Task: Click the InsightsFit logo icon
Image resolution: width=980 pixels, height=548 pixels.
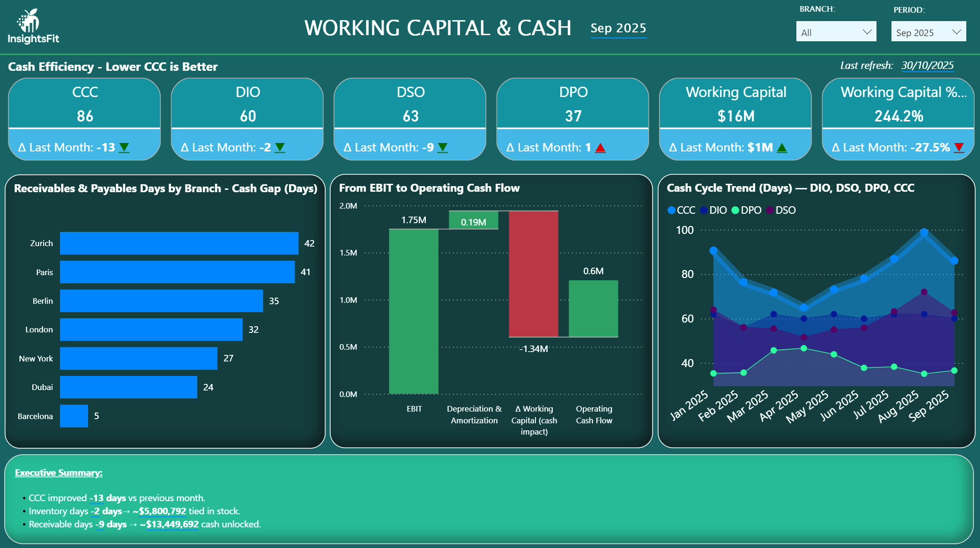Action: pyautogui.click(x=29, y=21)
